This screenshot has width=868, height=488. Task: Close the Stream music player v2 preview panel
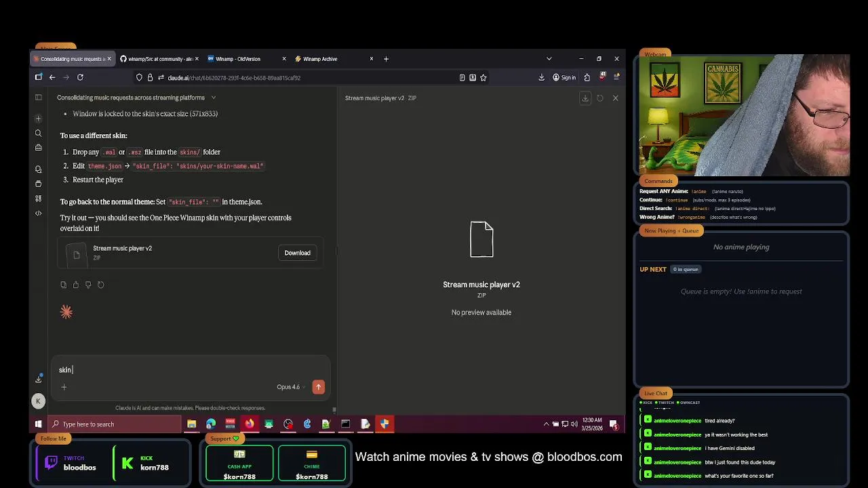[615, 98]
